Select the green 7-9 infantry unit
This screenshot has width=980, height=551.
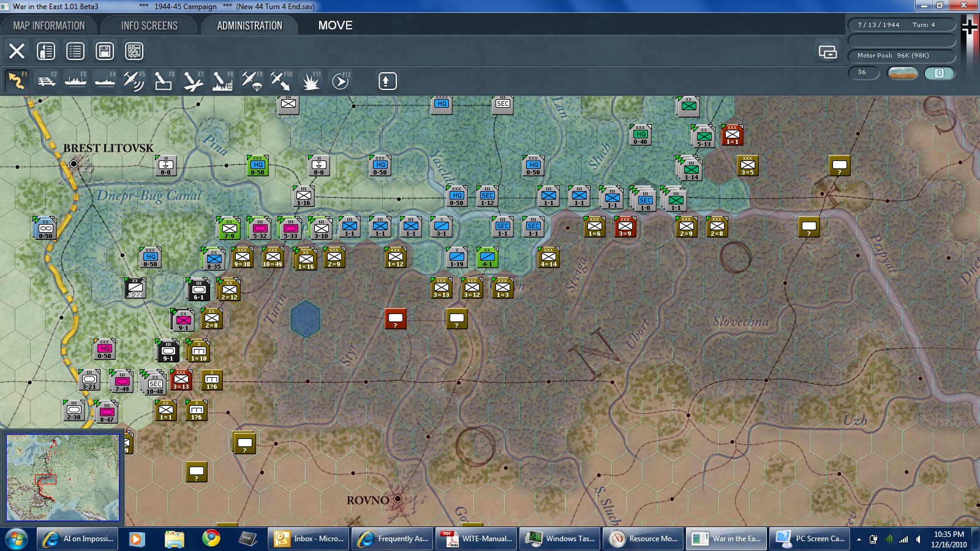click(x=228, y=228)
